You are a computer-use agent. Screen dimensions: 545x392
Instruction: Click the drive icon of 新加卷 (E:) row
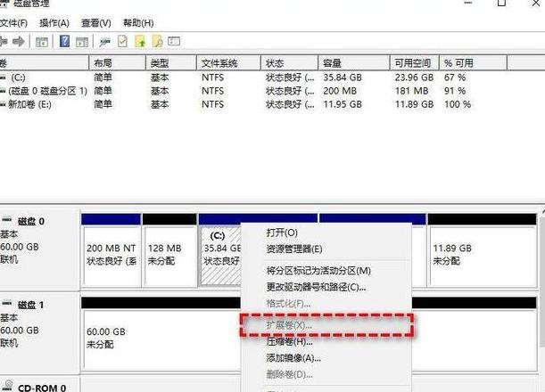point(3,104)
